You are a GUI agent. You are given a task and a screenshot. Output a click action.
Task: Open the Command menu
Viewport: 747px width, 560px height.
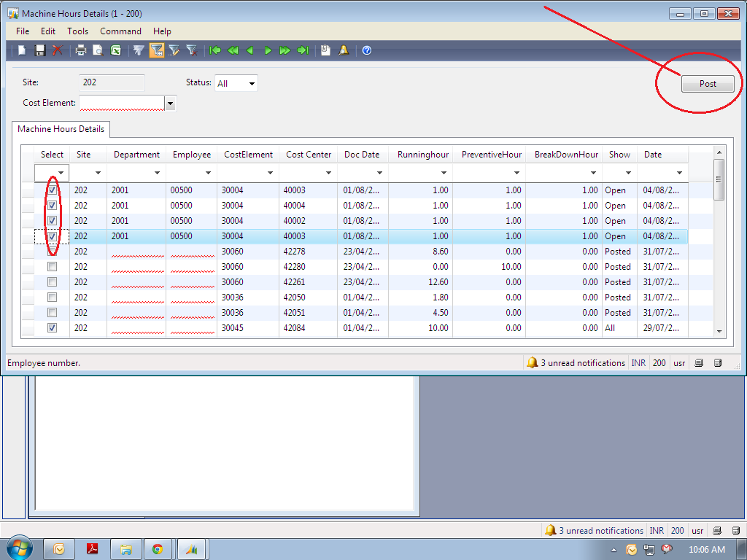[120, 31]
